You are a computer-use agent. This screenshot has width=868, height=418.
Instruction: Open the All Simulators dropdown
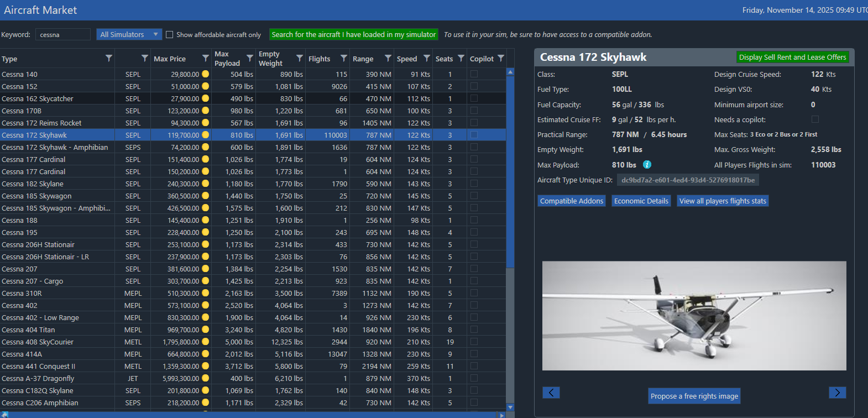click(129, 34)
